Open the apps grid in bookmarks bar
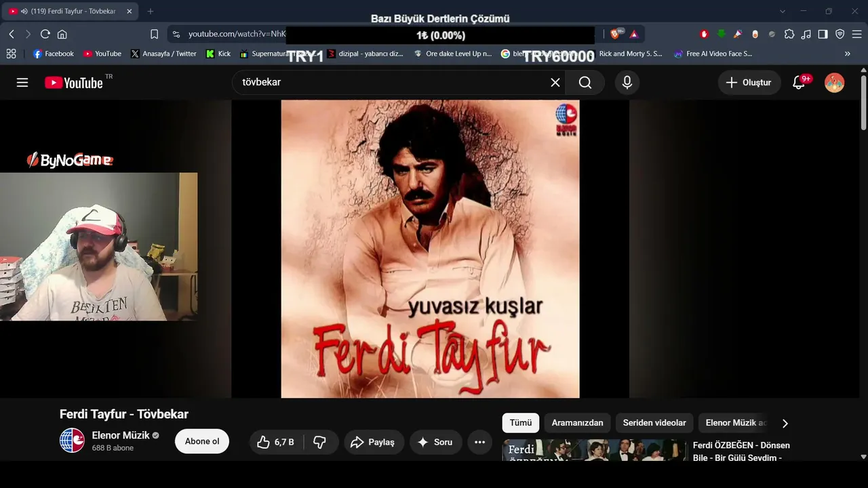Image resolution: width=868 pixels, height=488 pixels. 11,54
